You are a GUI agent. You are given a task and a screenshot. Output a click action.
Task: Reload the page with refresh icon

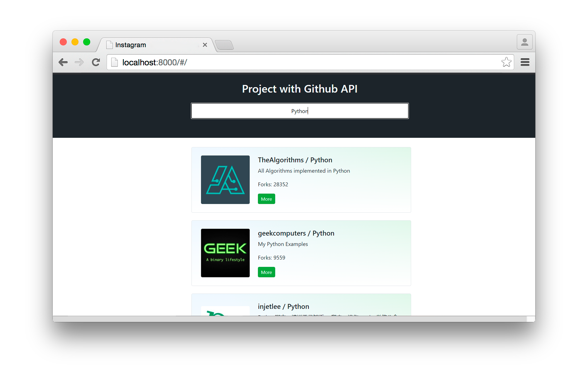coord(96,62)
